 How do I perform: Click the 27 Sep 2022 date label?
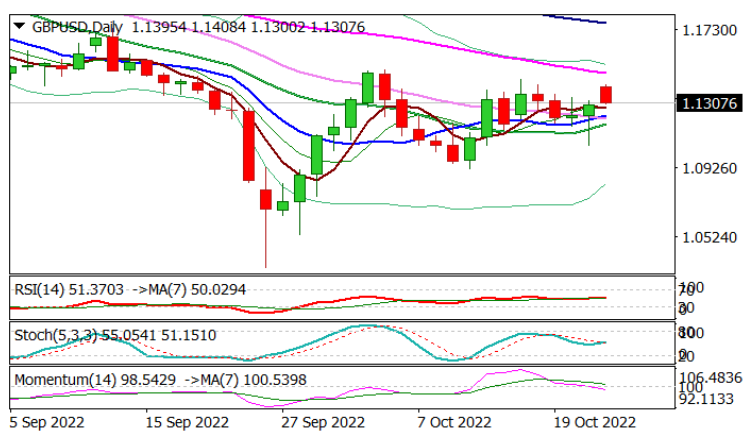tap(323, 423)
